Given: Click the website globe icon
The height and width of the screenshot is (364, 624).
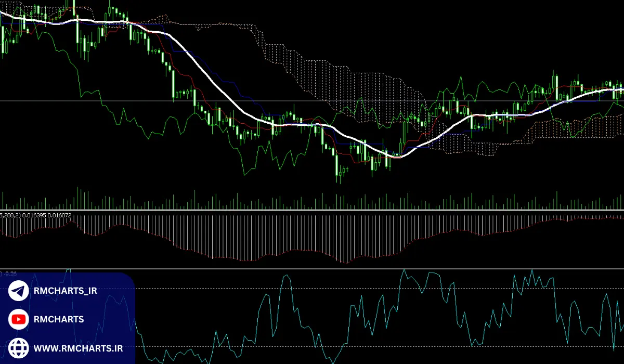Looking at the screenshot, I should pyautogui.click(x=19, y=348).
